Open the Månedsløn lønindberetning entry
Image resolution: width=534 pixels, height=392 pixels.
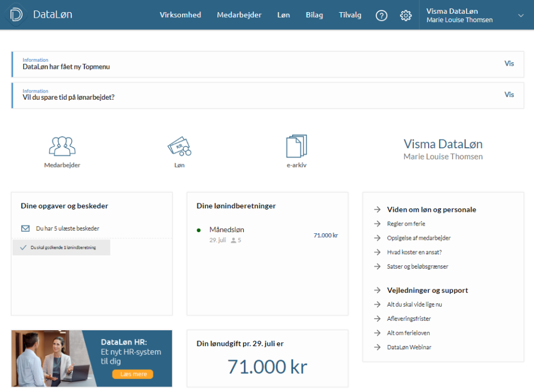point(227,230)
